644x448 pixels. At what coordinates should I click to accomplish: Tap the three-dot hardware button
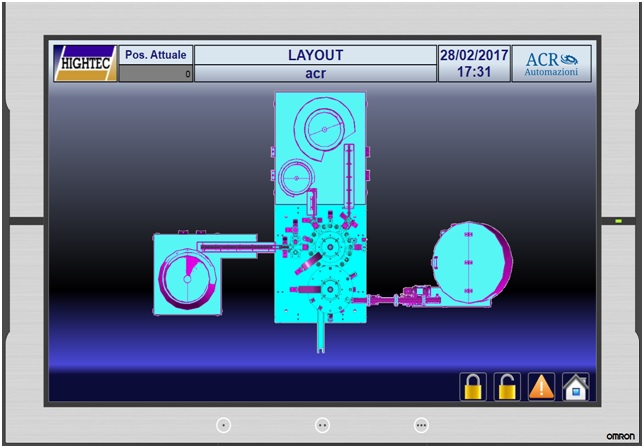point(421,425)
